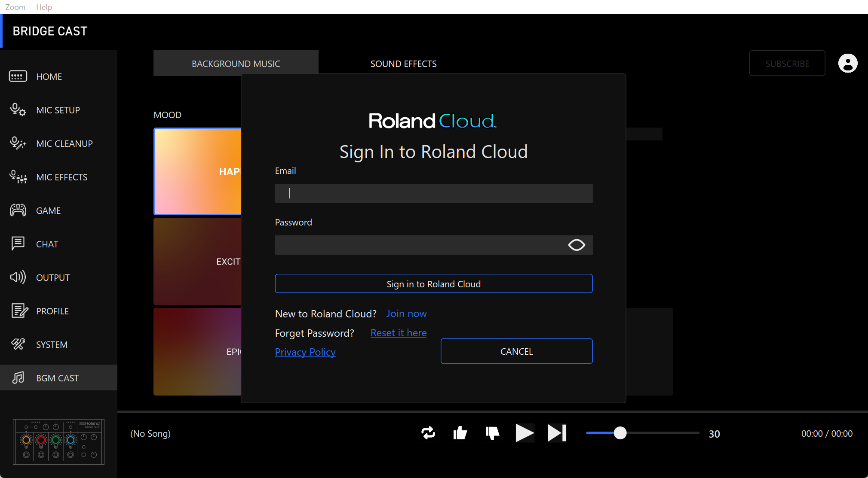Dislike the song with thumbs down
Screen dimensions: 868x478
(492, 433)
